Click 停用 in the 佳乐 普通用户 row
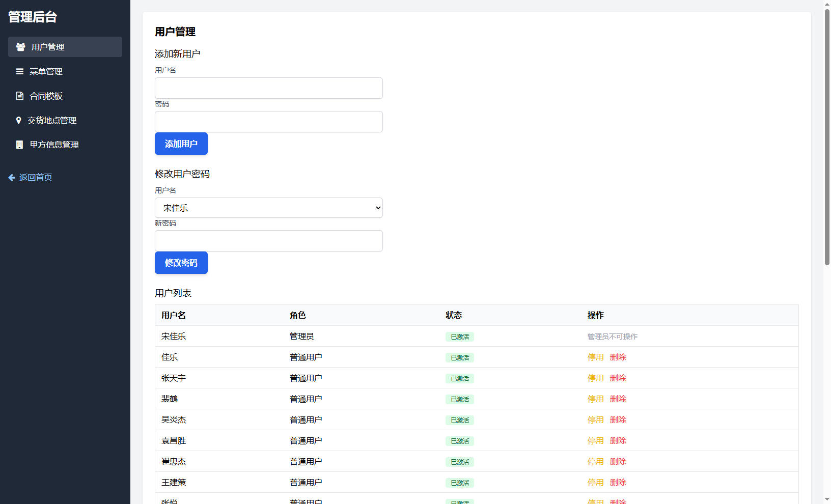 point(596,357)
